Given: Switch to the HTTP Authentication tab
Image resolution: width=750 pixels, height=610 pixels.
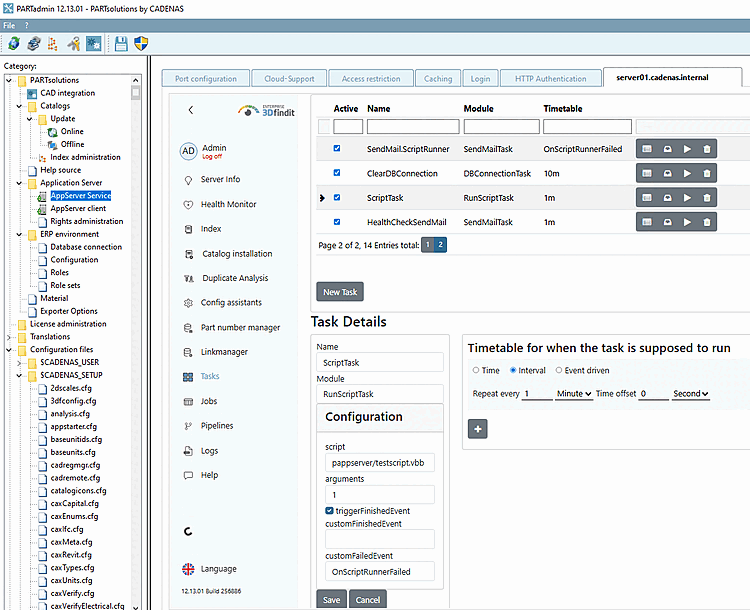Looking at the screenshot, I should (x=551, y=78).
